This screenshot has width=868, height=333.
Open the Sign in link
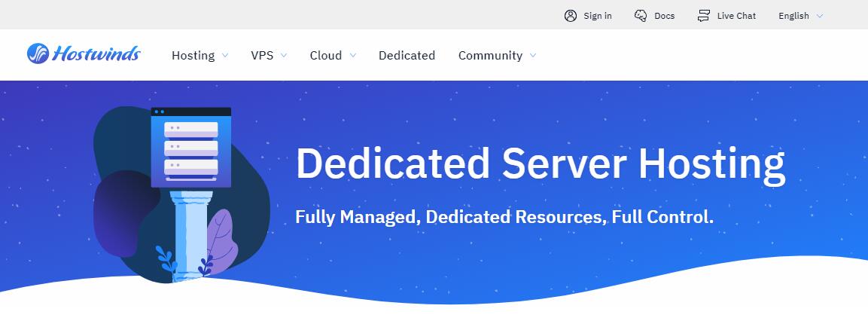click(x=597, y=16)
